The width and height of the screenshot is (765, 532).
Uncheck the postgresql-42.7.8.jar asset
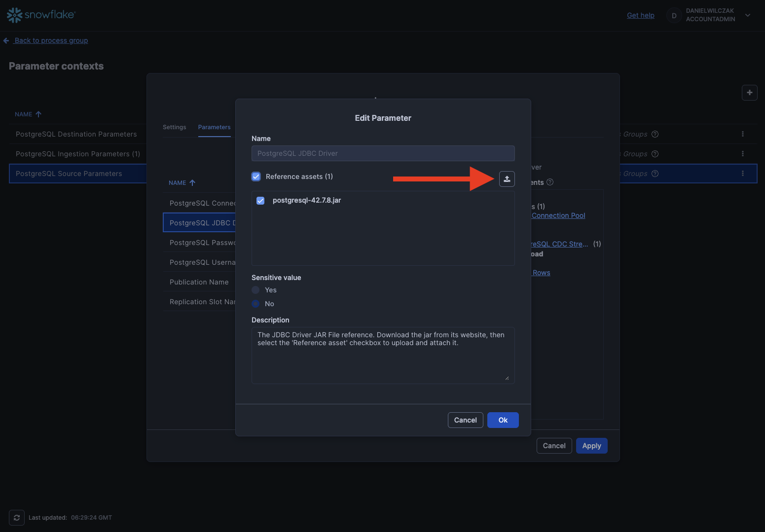[x=260, y=201]
